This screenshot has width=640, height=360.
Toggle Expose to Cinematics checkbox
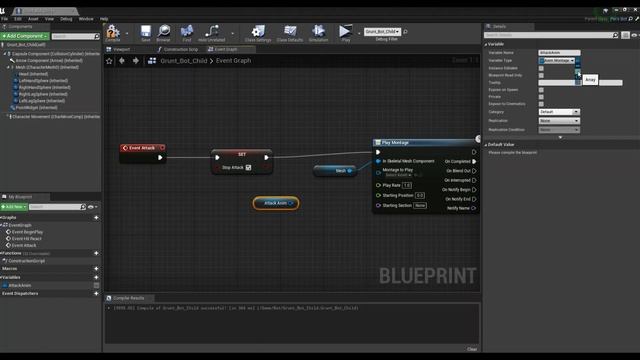pyautogui.click(x=541, y=104)
